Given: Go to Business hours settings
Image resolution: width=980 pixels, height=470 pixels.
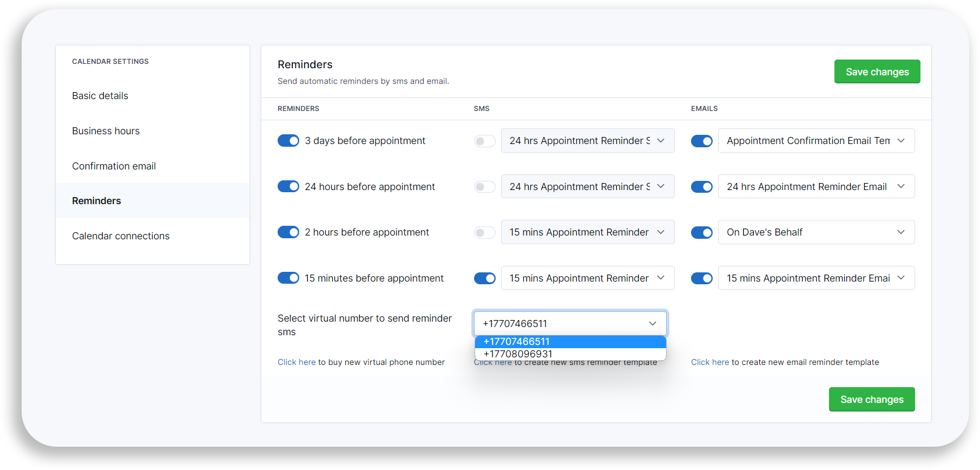Looking at the screenshot, I should (106, 131).
